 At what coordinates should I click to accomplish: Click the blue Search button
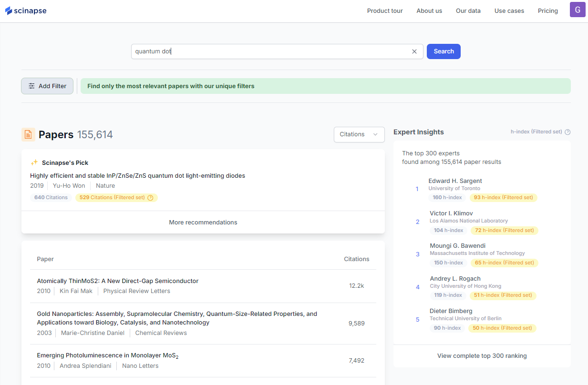444,51
